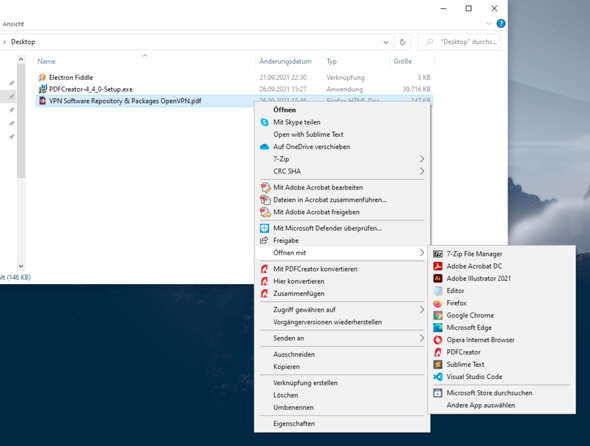590x446 pixels.
Task: Click the Adobe Acrobat freigeben icon
Action: [x=265, y=212]
